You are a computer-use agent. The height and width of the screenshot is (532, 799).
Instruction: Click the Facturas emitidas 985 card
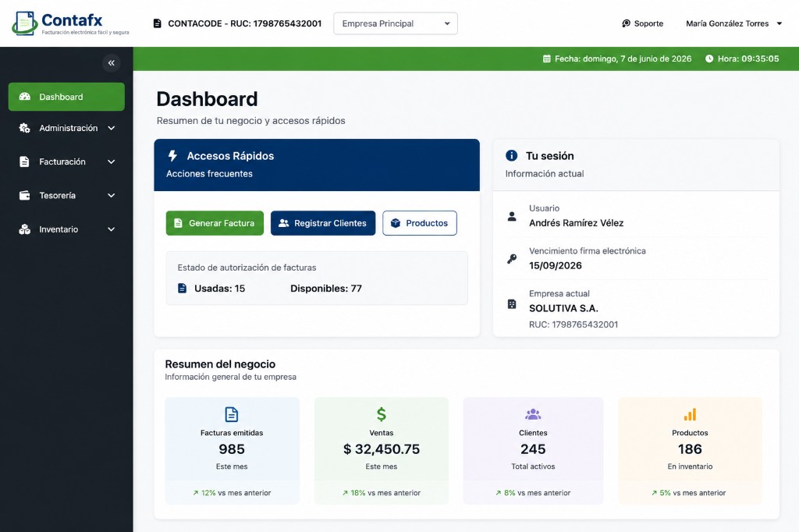click(232, 450)
